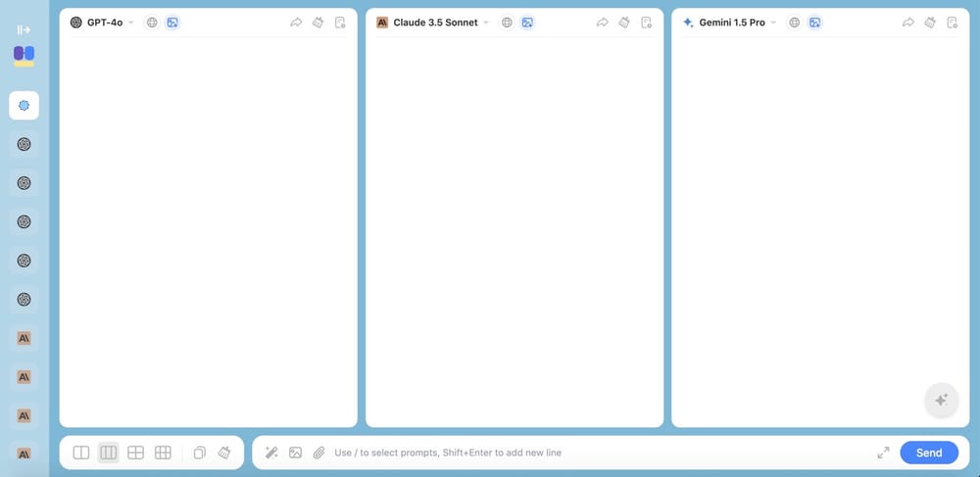980x477 pixels.
Task: Toggle web access globe in GPT-4o panel
Action: (152, 23)
